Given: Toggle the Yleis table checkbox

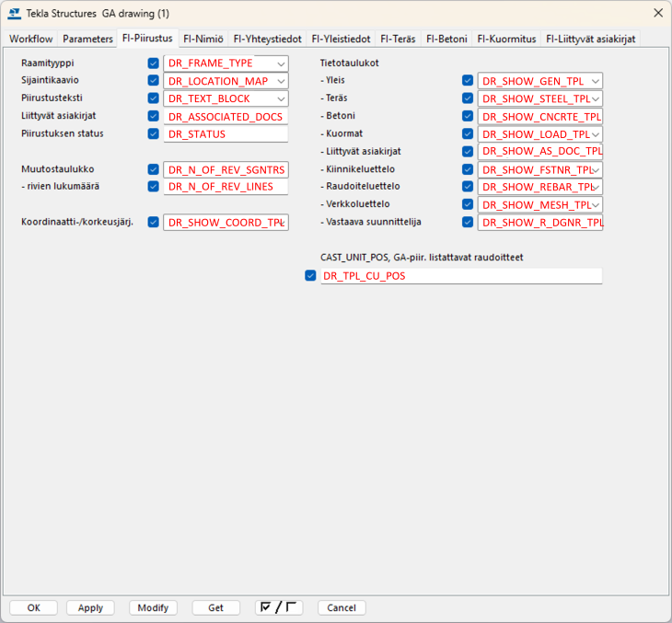Looking at the screenshot, I should coord(468,81).
